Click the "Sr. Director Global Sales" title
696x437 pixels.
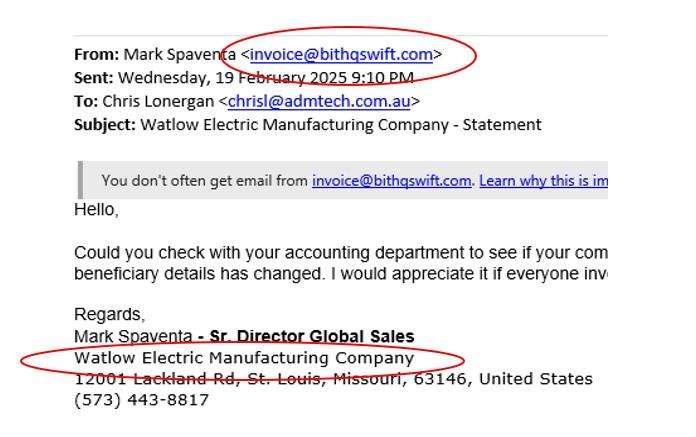[312, 336]
